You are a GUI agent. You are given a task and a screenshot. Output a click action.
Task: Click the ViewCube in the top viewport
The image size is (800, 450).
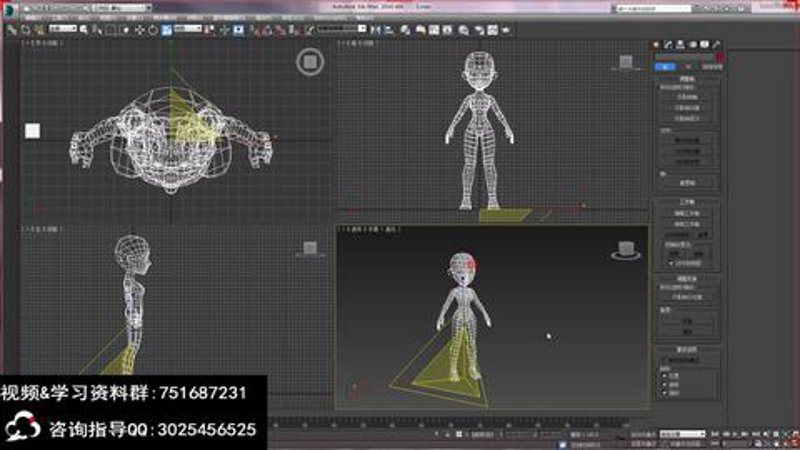click(310, 62)
